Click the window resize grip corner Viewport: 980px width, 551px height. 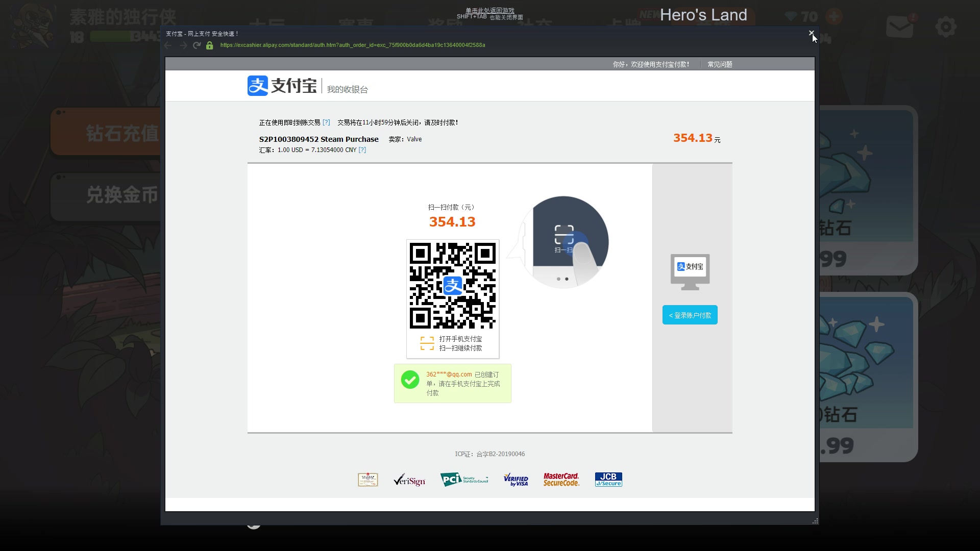point(815,521)
